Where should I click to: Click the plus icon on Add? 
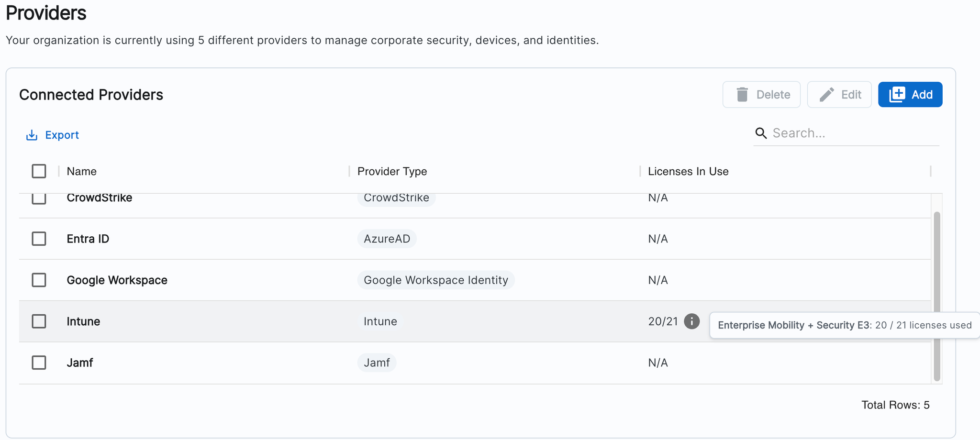pyautogui.click(x=897, y=95)
